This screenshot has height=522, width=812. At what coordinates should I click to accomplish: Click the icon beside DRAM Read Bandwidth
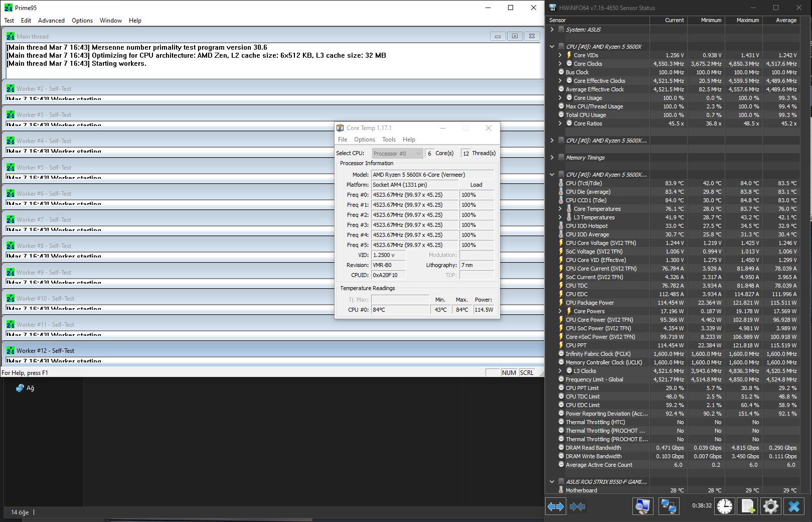coord(561,448)
